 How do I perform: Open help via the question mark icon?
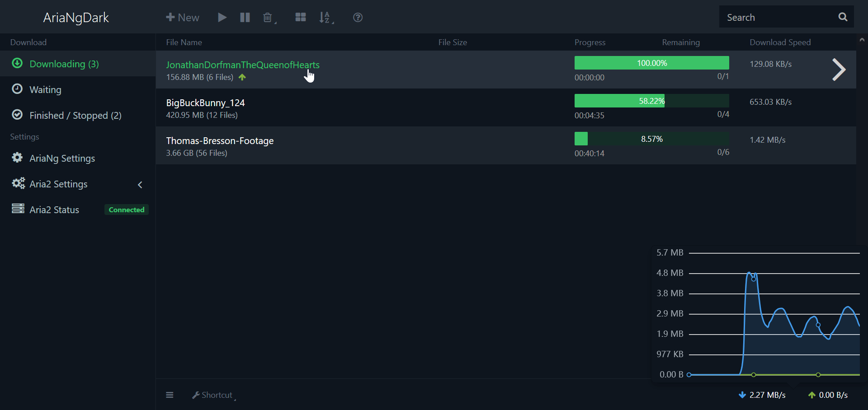point(358,17)
